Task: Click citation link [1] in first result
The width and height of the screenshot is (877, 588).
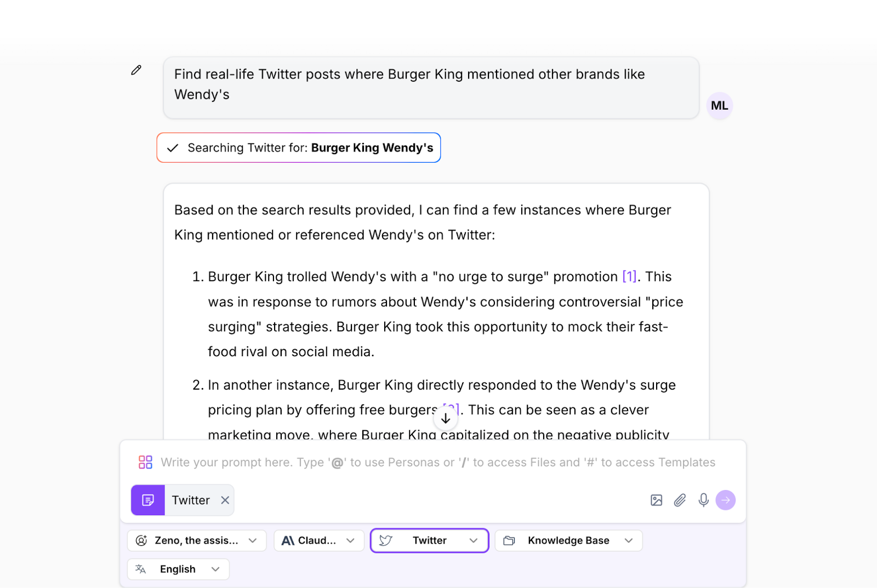Action: [x=628, y=277]
